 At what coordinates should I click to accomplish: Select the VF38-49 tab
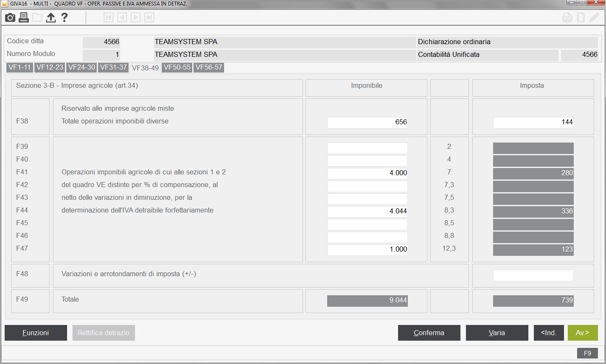(x=145, y=68)
